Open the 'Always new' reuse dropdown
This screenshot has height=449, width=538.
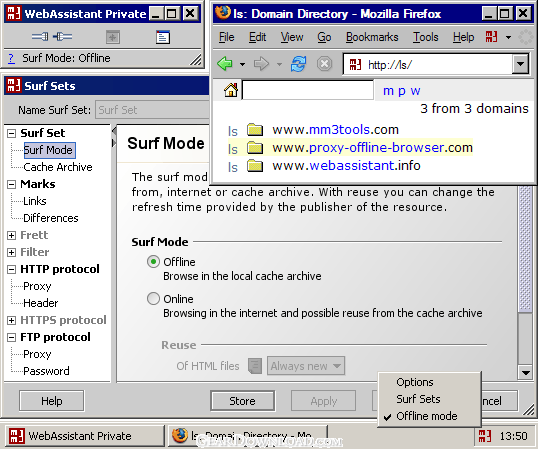tap(306, 366)
